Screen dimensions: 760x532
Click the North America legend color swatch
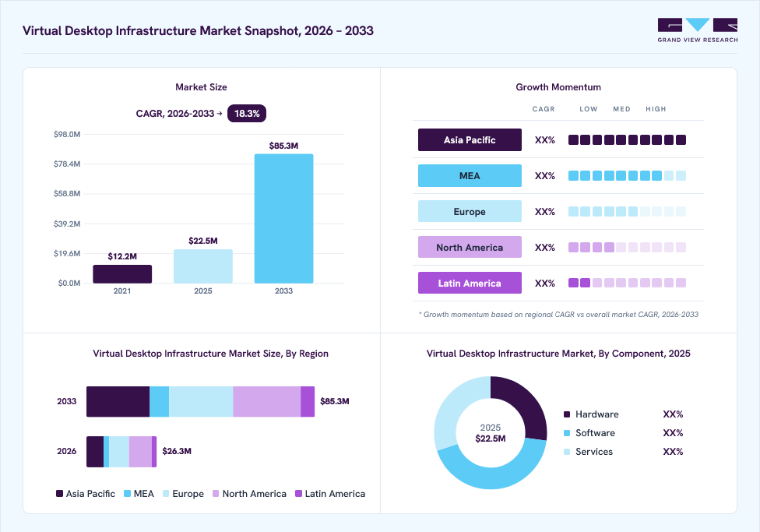[x=216, y=494]
